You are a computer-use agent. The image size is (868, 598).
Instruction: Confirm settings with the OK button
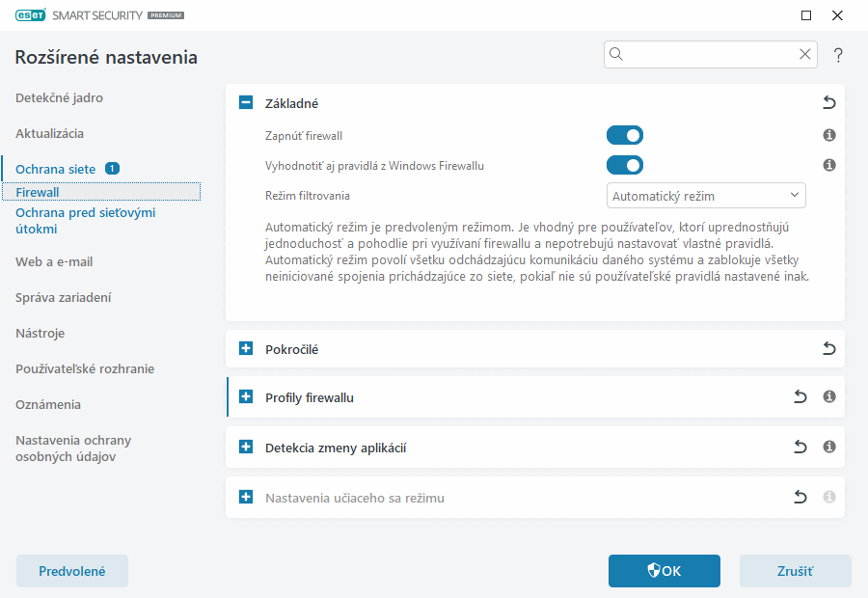point(664,571)
